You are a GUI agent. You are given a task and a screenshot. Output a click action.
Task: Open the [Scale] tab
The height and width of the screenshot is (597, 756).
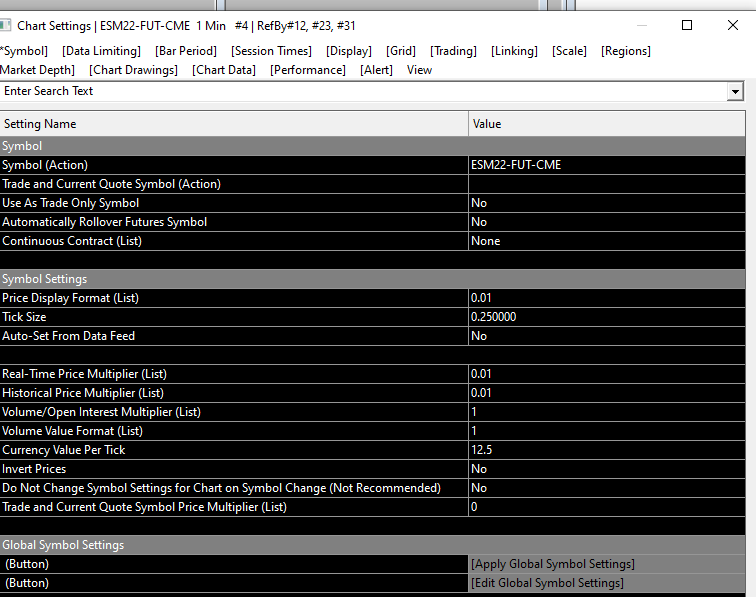(569, 51)
